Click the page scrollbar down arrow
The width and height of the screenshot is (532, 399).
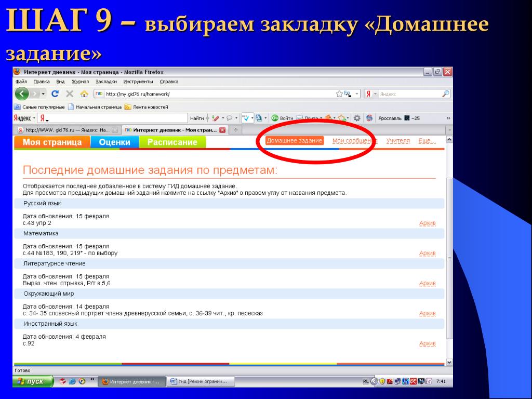449,362
